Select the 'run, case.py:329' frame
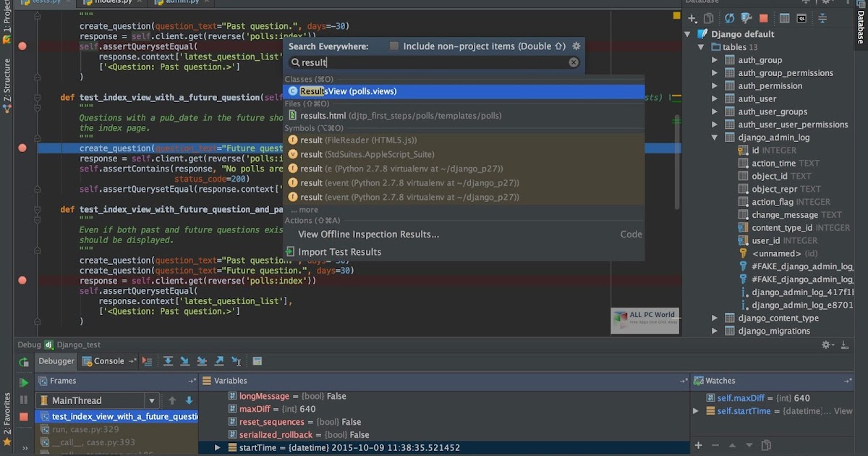 tap(116, 429)
